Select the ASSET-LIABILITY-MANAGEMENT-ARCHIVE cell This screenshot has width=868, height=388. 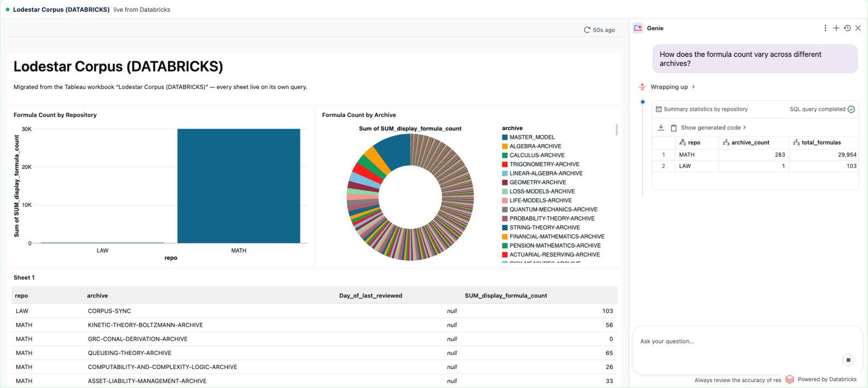[x=147, y=381]
